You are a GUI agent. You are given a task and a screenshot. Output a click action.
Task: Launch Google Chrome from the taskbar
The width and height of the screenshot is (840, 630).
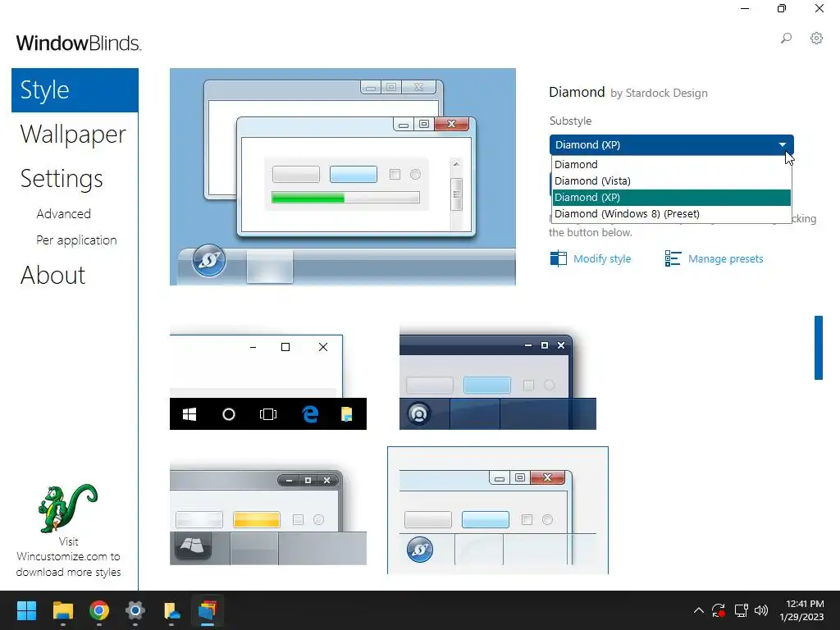(99, 610)
